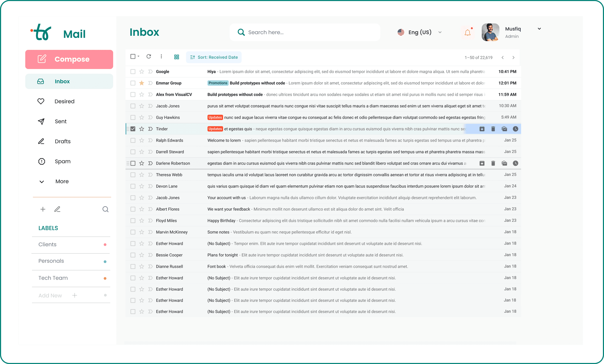Mark Tinder email as important

click(x=151, y=129)
